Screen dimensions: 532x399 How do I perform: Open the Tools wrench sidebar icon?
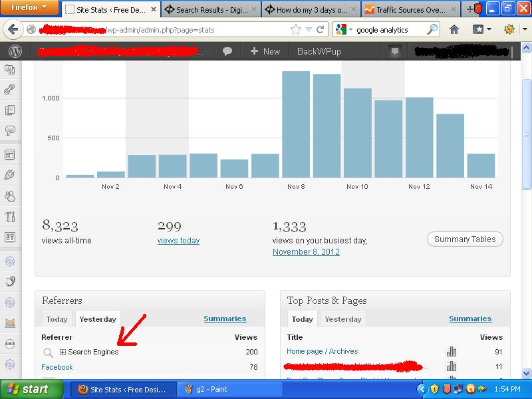pos(10,217)
